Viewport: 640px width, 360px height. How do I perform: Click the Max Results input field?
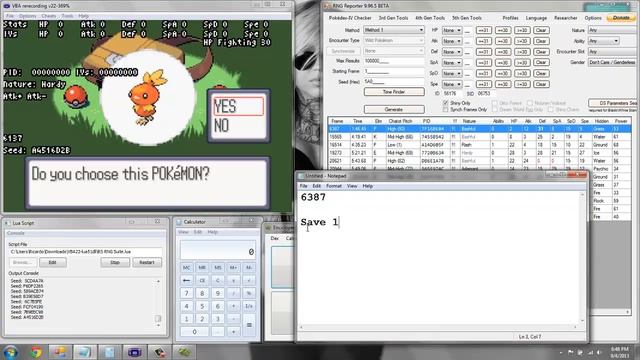[x=394, y=61]
